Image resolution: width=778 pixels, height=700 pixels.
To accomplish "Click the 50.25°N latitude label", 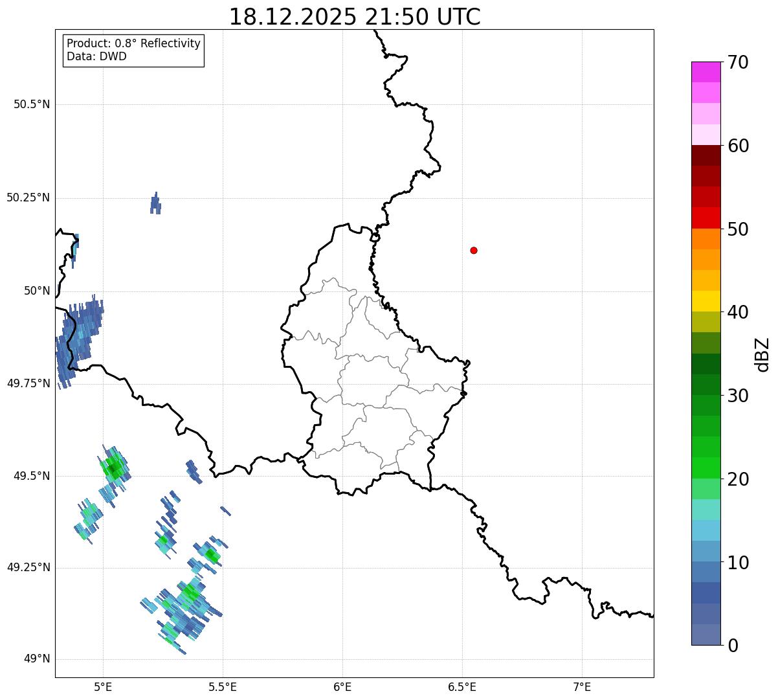I will tap(28, 198).
